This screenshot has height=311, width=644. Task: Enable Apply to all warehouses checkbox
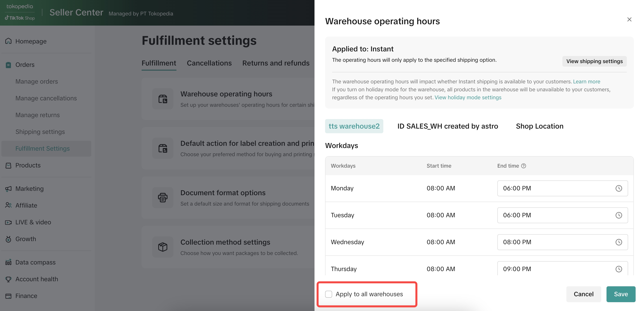(x=328, y=294)
